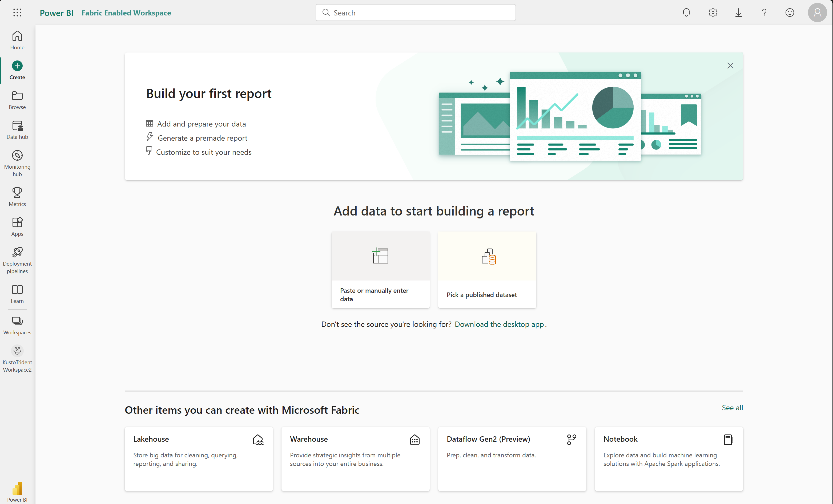Create a Warehouse item
This screenshot has width=833, height=504.
click(x=356, y=459)
